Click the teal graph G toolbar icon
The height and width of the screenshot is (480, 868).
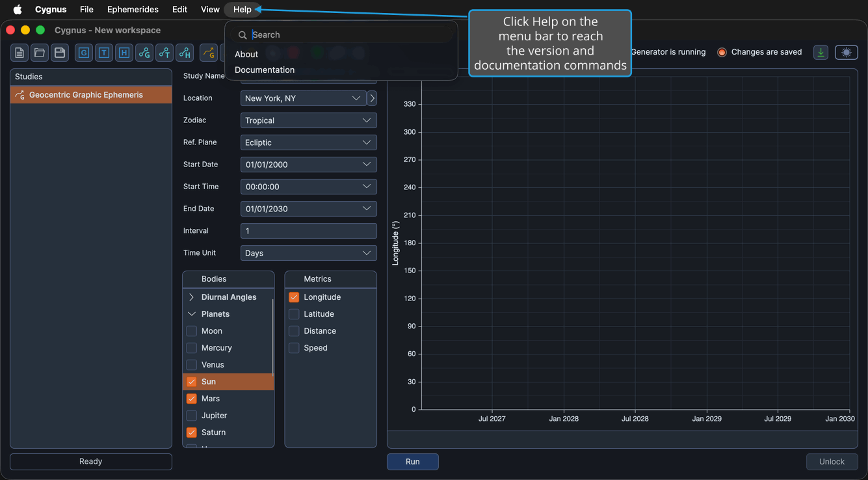click(144, 53)
